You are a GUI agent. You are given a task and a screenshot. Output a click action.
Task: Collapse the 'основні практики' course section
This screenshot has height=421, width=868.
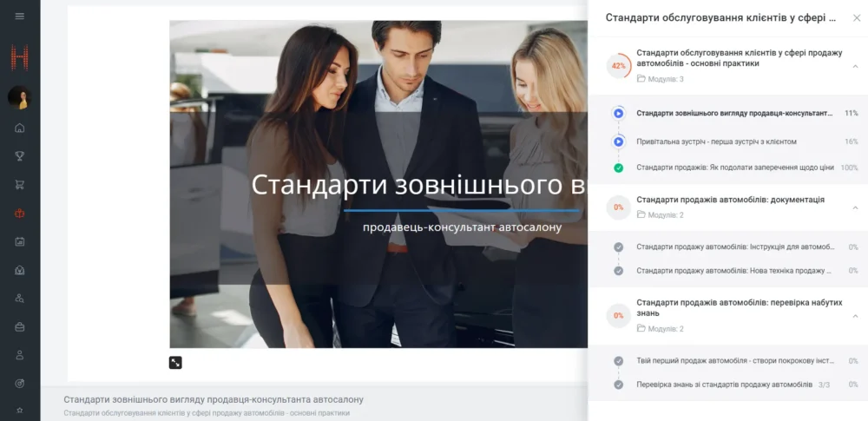855,66
